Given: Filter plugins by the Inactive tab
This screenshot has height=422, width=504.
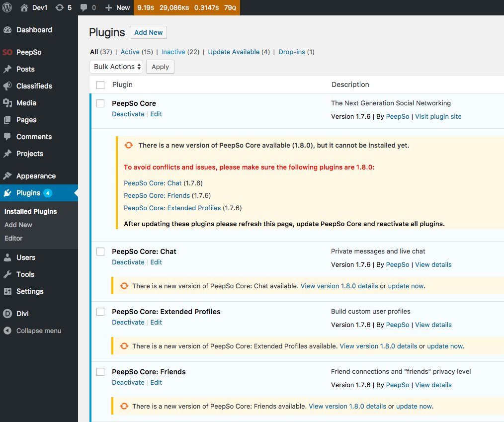Looking at the screenshot, I should (173, 52).
